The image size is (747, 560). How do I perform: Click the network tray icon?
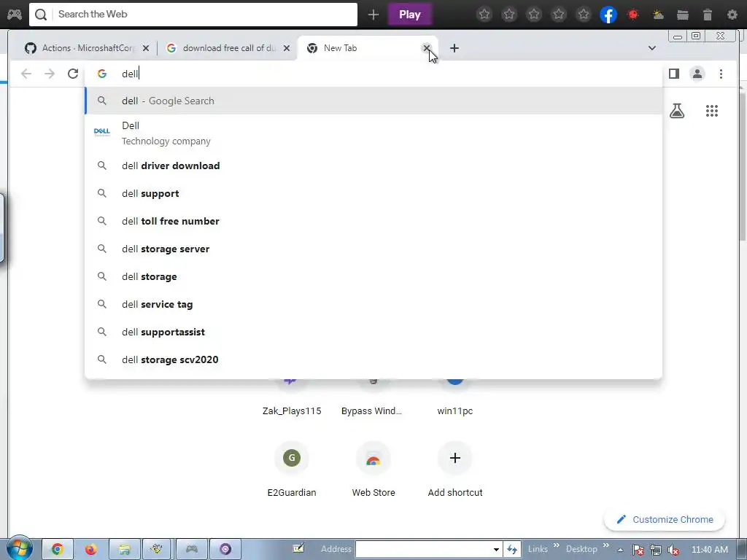[x=656, y=550]
